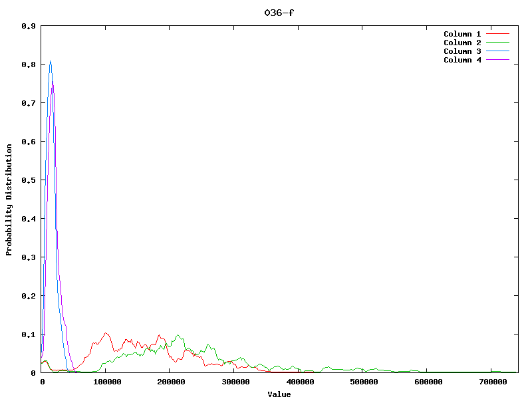Click the 400000 x-axis tick label
532x399 pixels.
point(301,382)
